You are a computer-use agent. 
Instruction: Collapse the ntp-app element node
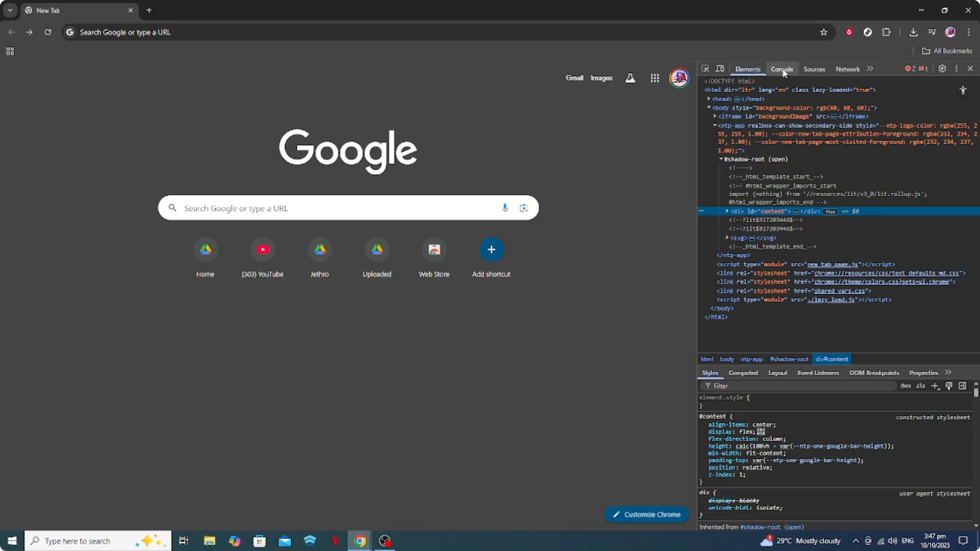715,125
